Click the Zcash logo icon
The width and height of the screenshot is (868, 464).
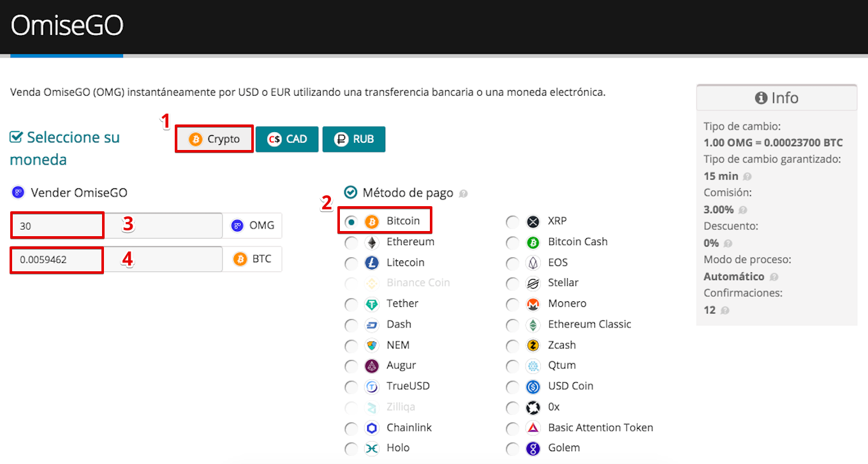pos(533,346)
